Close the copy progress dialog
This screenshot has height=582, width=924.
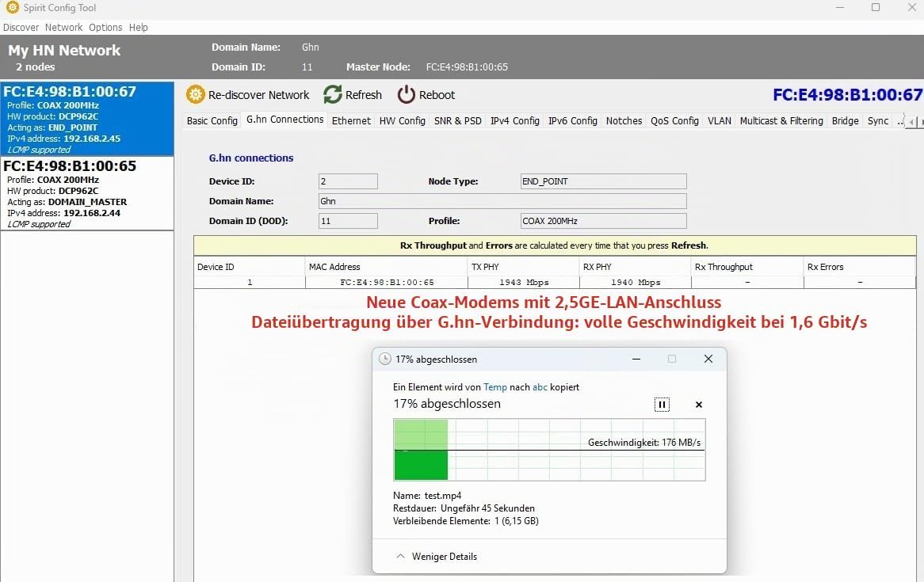pyautogui.click(x=708, y=359)
